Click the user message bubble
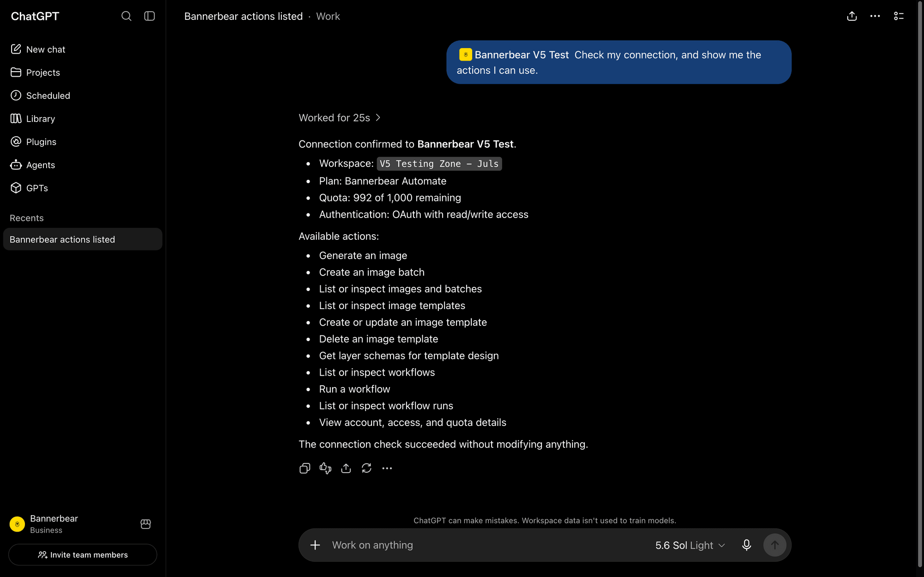The width and height of the screenshot is (924, 577). [619, 62]
